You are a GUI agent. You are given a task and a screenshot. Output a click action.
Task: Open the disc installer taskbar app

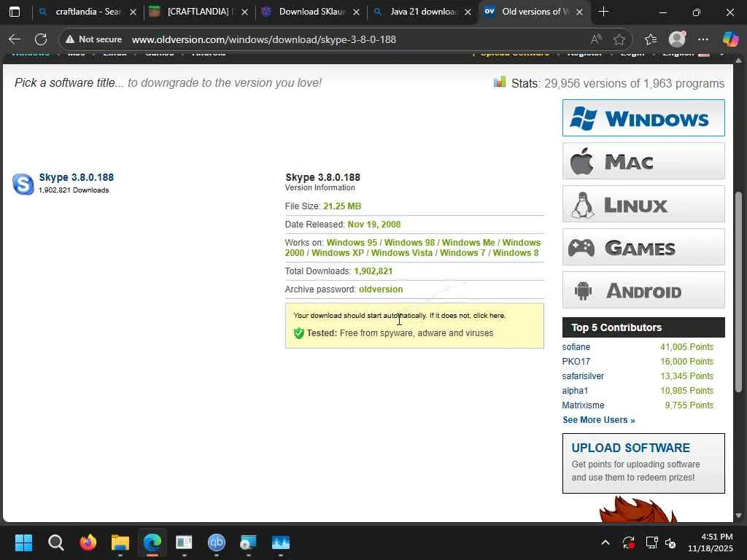point(248,542)
